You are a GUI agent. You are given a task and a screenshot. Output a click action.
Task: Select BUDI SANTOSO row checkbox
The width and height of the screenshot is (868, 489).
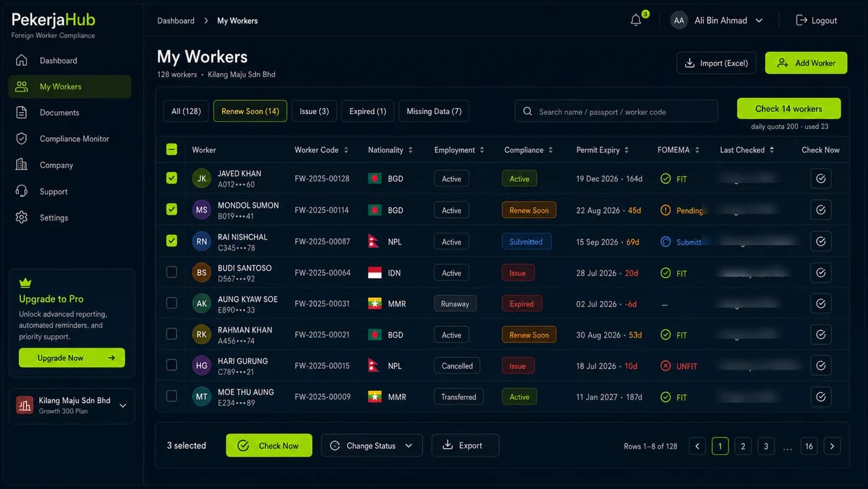click(x=172, y=272)
